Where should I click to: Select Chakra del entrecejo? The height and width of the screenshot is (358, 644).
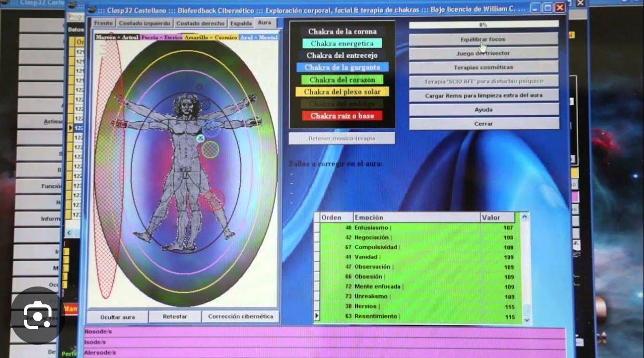[x=342, y=56]
